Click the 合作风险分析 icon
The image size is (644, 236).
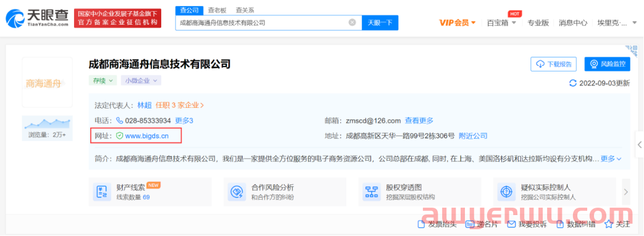pyautogui.click(x=236, y=192)
